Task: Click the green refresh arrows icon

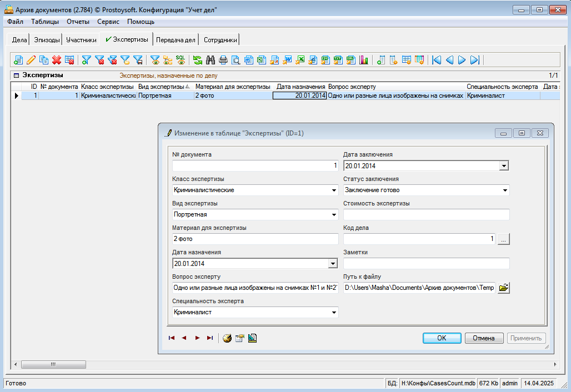Action: point(198,60)
